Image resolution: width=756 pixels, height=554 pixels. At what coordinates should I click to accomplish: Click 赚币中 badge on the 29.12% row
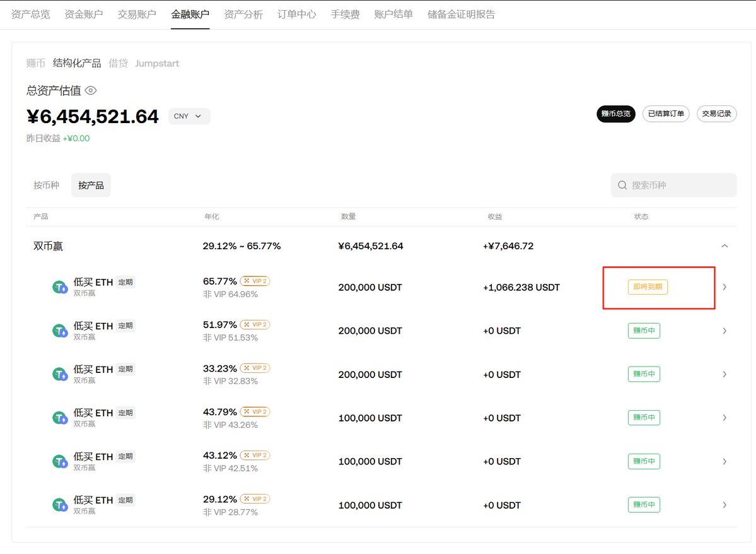[x=644, y=505]
